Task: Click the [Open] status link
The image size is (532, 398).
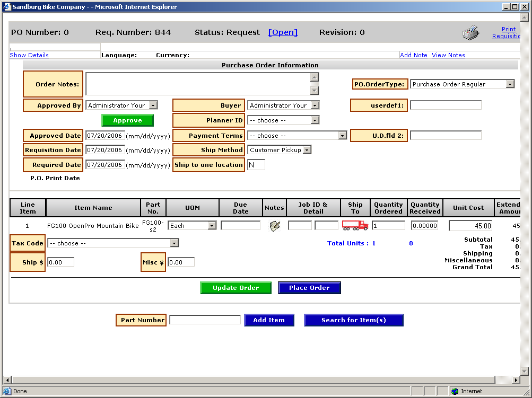Action: pyautogui.click(x=283, y=32)
